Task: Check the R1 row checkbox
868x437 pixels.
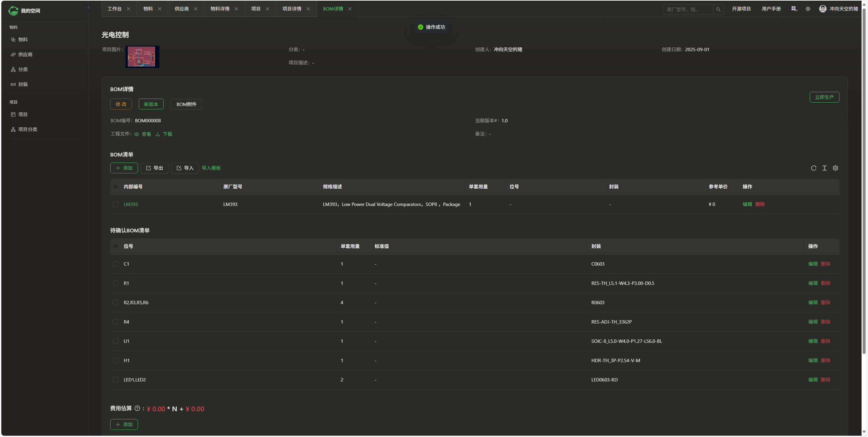Action: tap(116, 283)
